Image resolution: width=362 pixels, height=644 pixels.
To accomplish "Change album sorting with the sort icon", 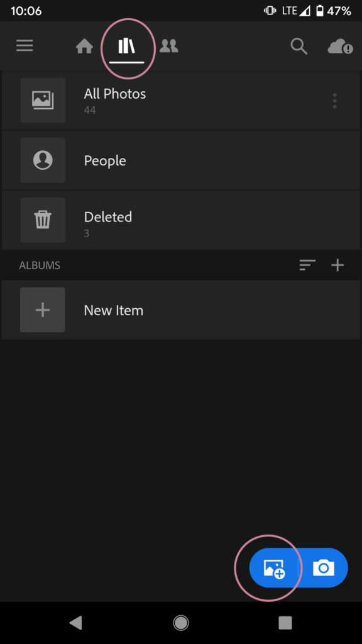I will [307, 265].
